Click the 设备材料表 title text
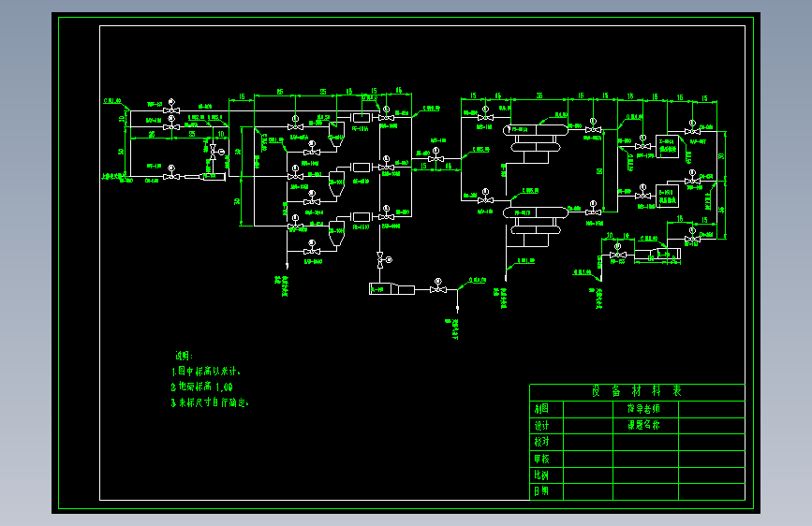Image resolution: width=812 pixels, height=526 pixels. pyautogui.click(x=637, y=391)
